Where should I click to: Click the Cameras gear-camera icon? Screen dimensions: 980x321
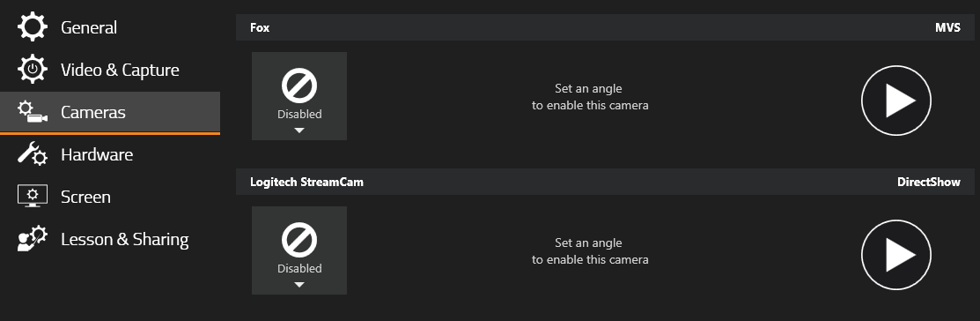pyautogui.click(x=33, y=112)
